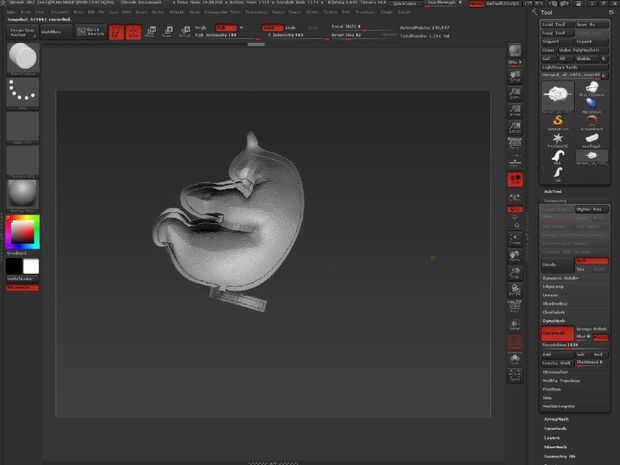Open the Alpha menu

click(x=12, y=12)
